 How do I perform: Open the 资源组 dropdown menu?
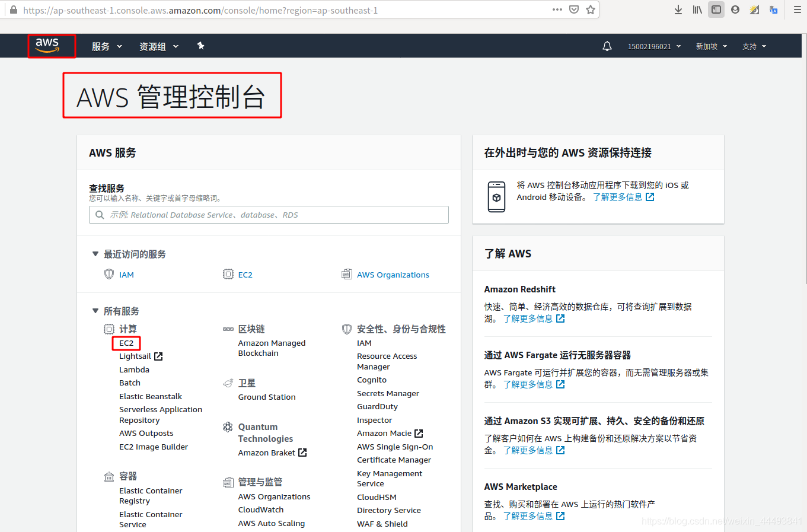click(158, 46)
